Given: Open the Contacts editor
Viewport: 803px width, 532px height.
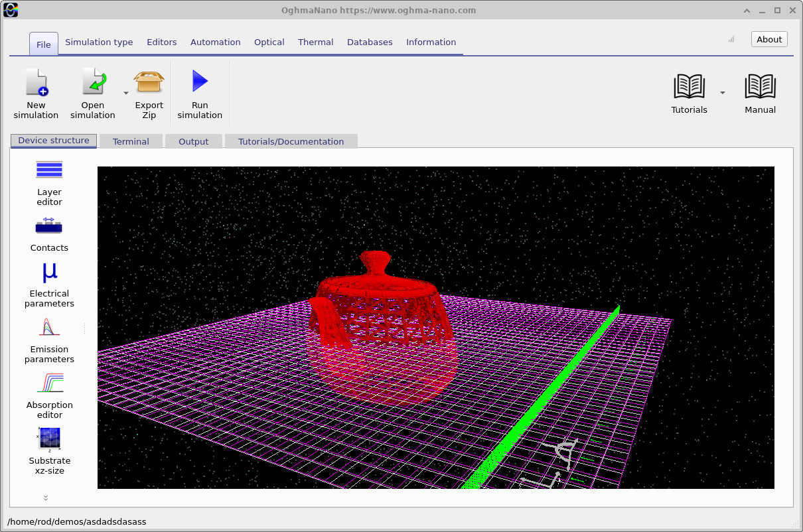Looking at the screenshot, I should click(x=49, y=234).
